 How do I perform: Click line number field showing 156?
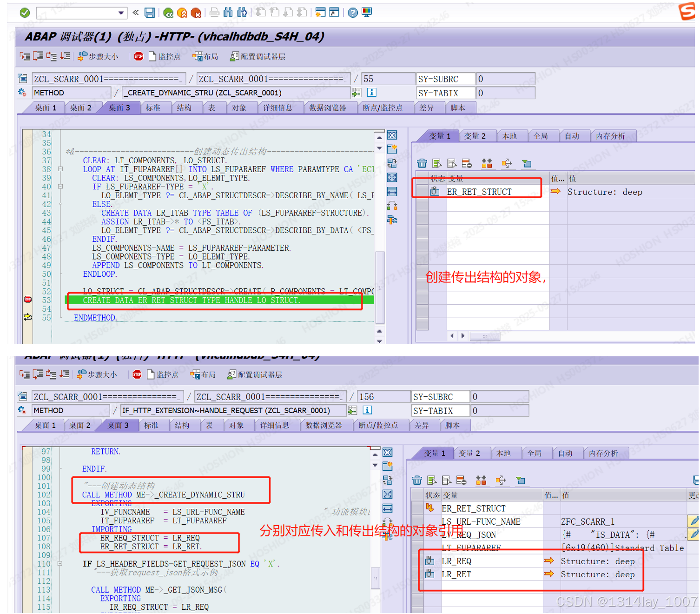pos(383,397)
